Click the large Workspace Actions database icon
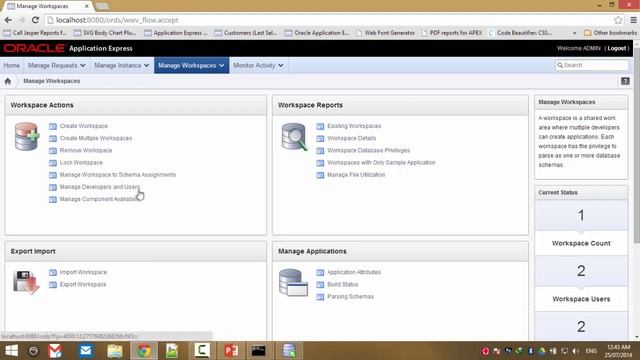Viewport: 640px width, 360px height. click(x=27, y=136)
